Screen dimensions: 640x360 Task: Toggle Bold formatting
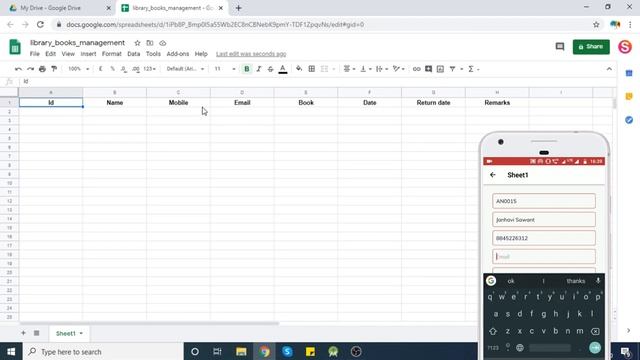click(x=247, y=69)
